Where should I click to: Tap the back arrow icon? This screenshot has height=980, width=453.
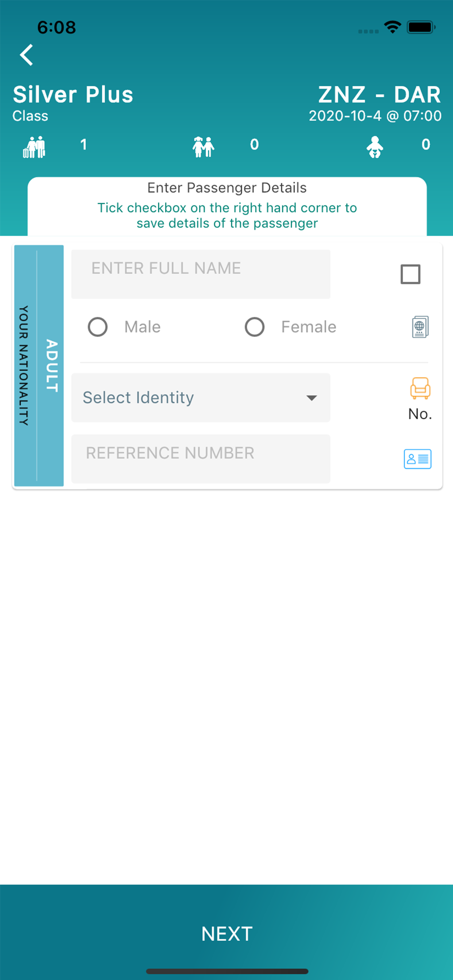27,55
